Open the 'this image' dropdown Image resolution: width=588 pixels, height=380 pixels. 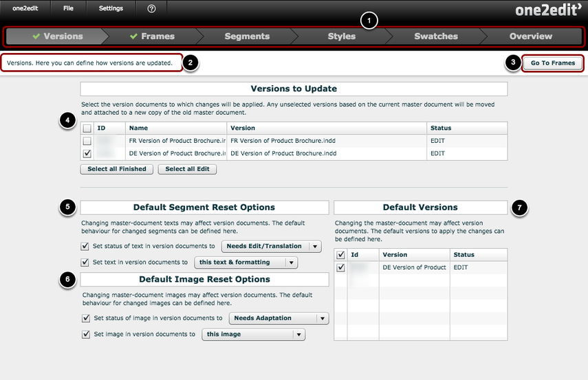[254, 334]
